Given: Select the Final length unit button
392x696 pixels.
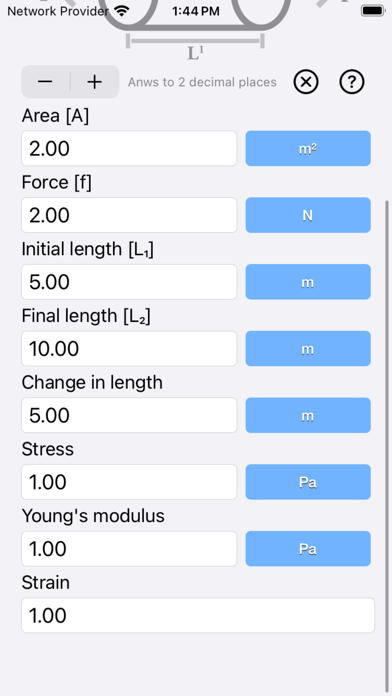Looking at the screenshot, I should 308,348.
